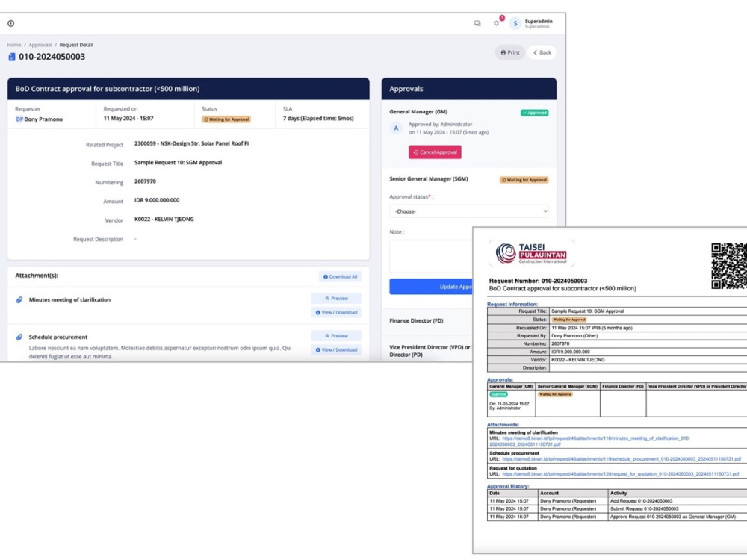Screen dimensions: 747x560
Task: Go to Approvals breadcrumb
Action: (40, 45)
